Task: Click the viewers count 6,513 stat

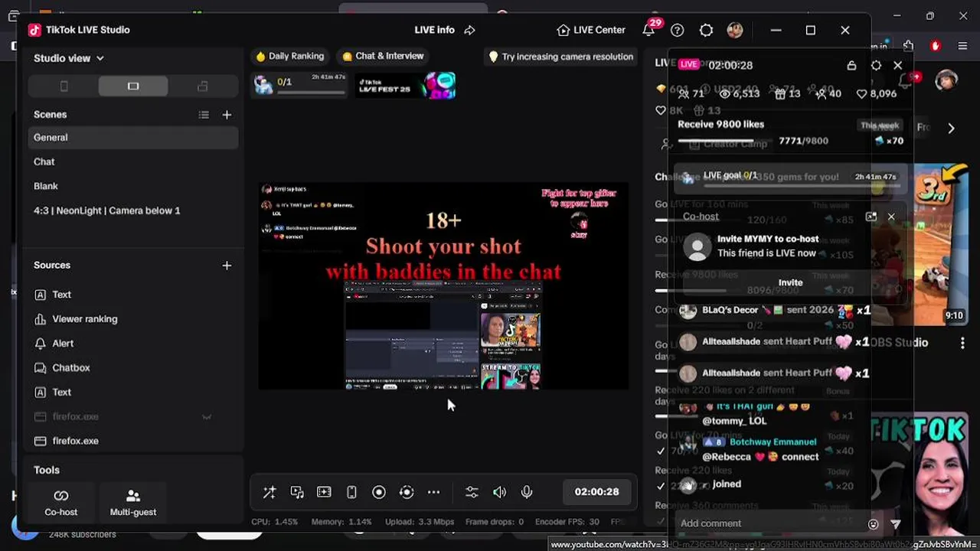Action: [x=740, y=93]
